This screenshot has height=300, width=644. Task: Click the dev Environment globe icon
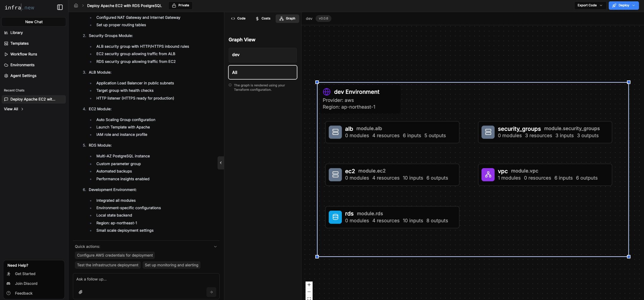pyautogui.click(x=327, y=92)
